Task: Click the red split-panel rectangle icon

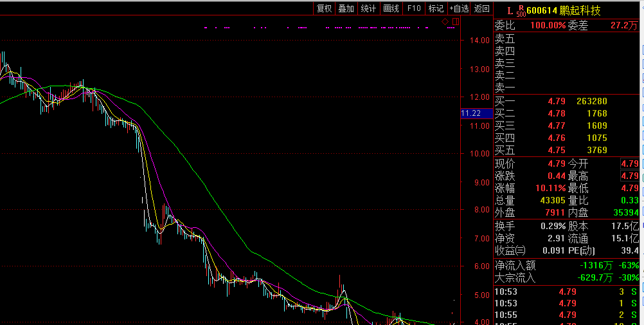Action: point(456,21)
